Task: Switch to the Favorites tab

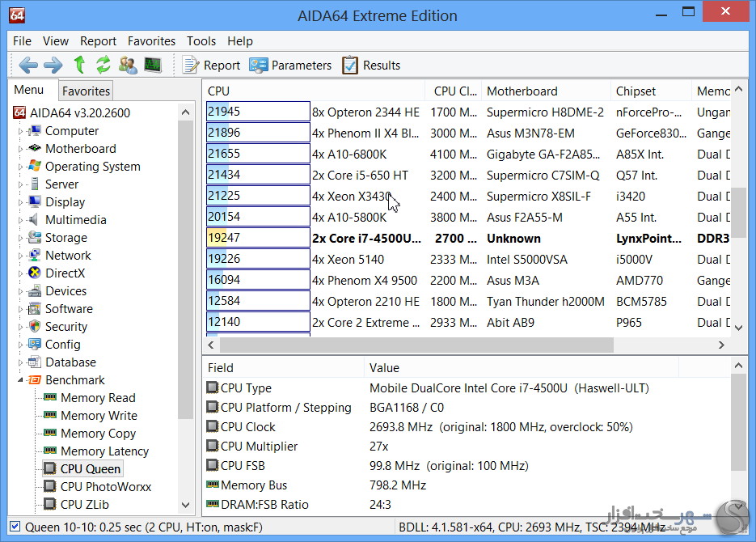Action: pyautogui.click(x=86, y=91)
